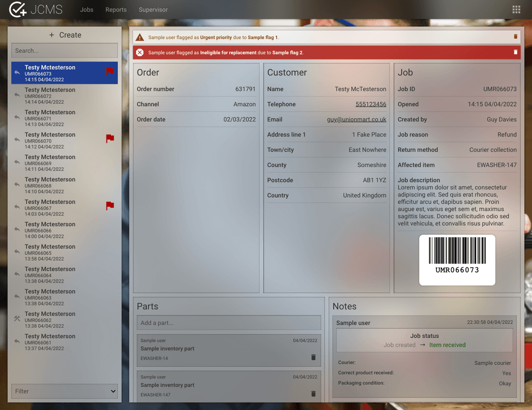Image resolution: width=532 pixels, height=410 pixels.
Task: Open the apps grid icon in header
Action: (516, 9)
